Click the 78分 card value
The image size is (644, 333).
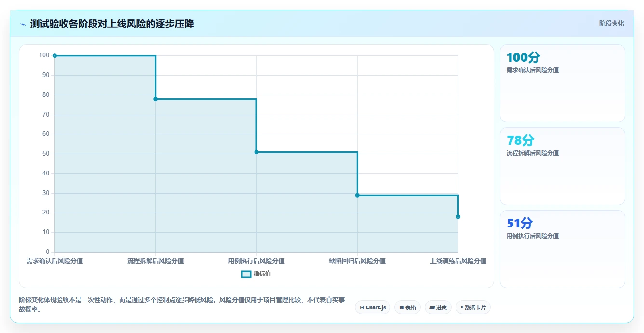[x=520, y=140]
